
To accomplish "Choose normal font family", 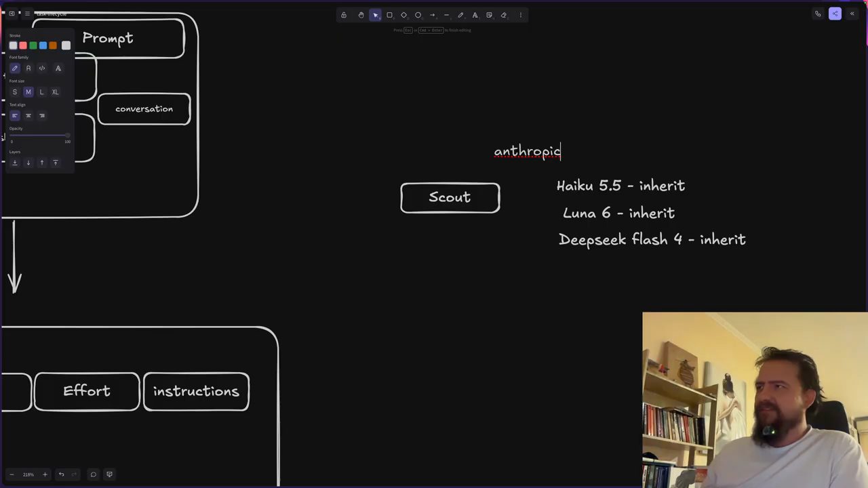I will click(x=28, y=68).
